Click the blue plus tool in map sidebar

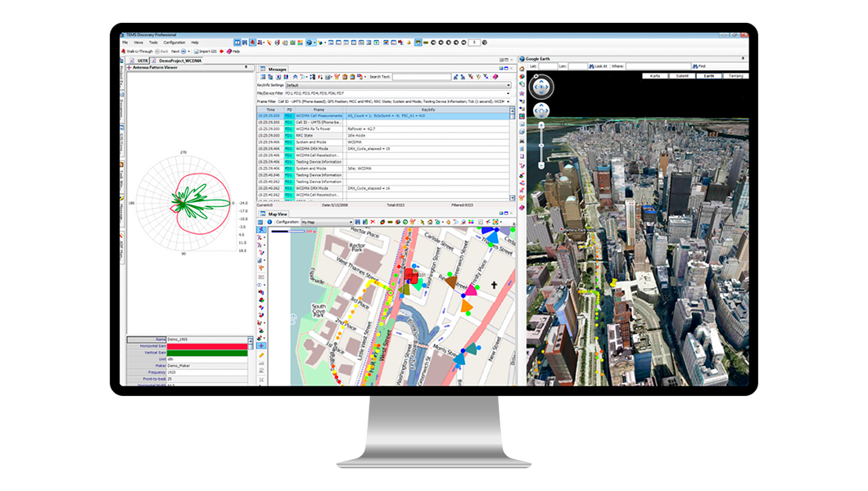pyautogui.click(x=261, y=345)
